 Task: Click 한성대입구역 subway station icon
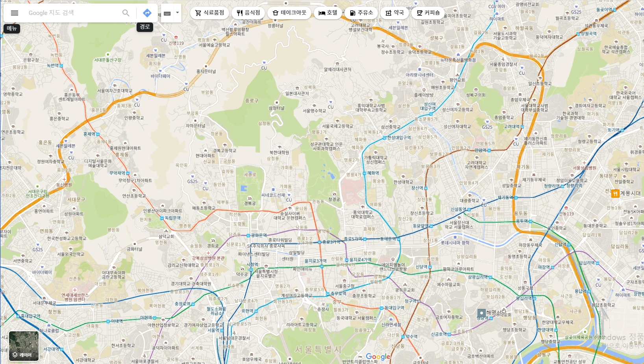click(x=385, y=138)
